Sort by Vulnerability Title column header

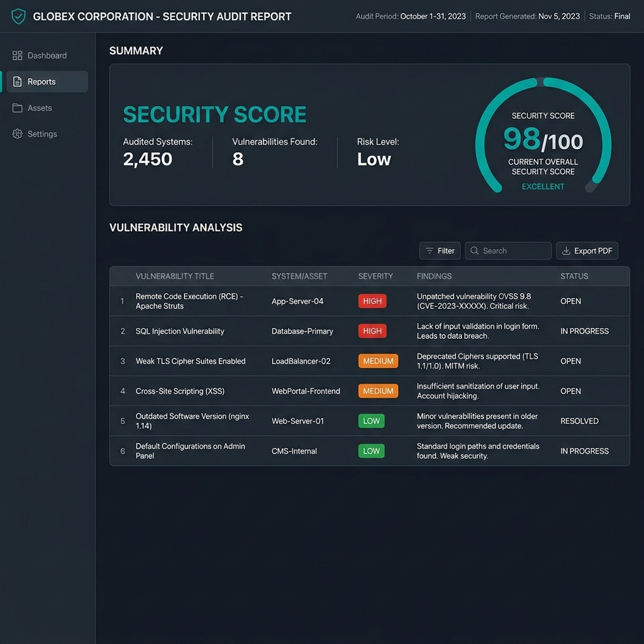pos(175,277)
